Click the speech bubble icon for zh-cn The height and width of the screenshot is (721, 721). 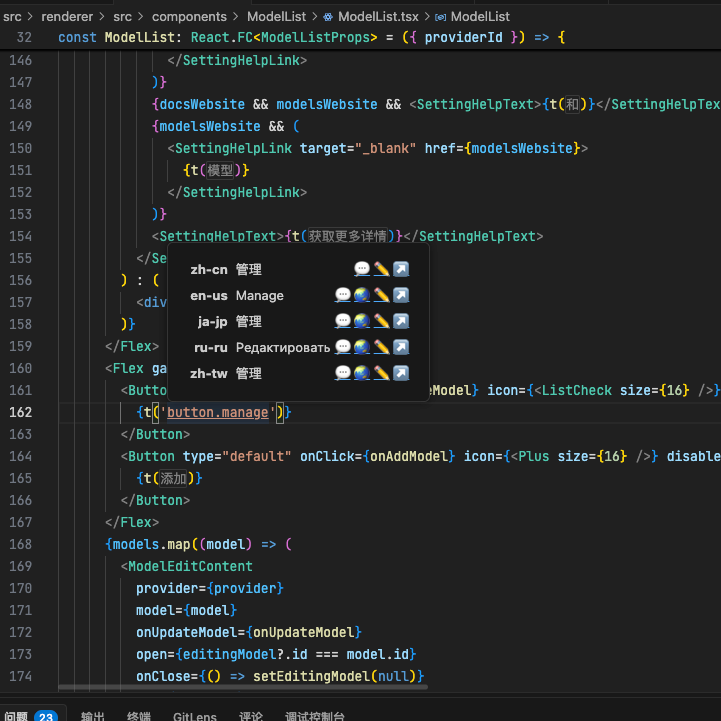362,269
